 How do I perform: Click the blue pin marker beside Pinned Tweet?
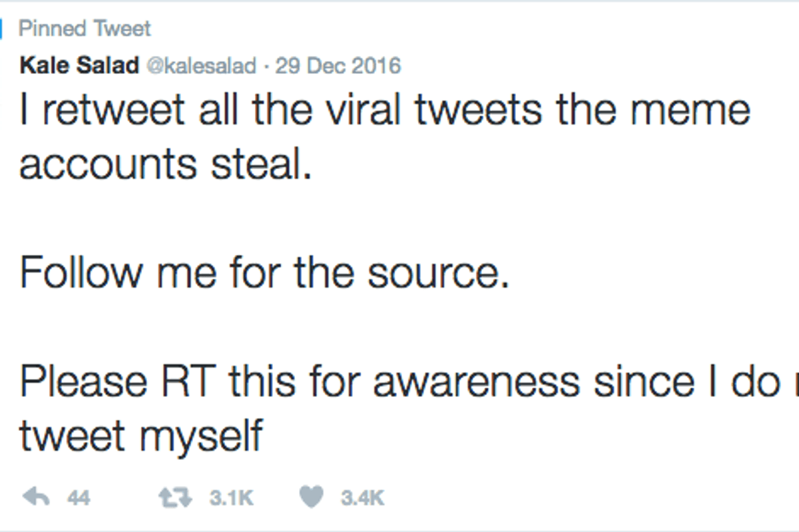tap(2, 30)
